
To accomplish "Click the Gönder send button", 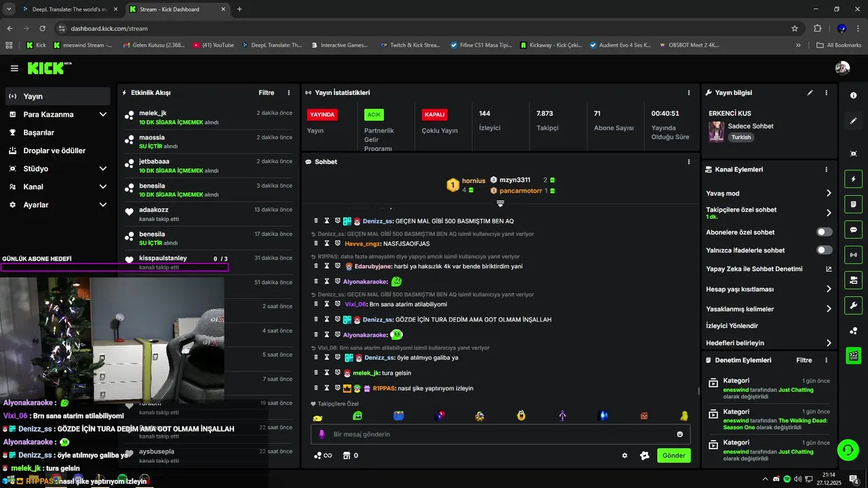I will 674,455.
